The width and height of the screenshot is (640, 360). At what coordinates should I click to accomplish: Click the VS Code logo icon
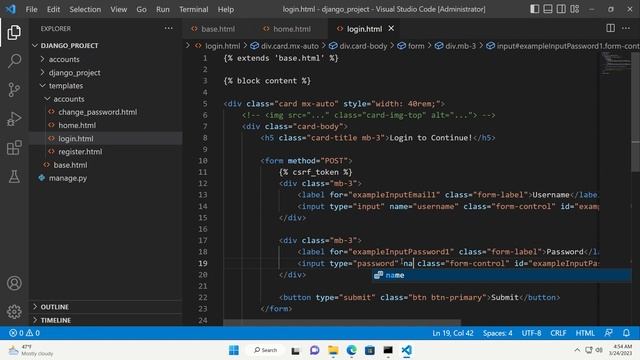(x=11, y=9)
